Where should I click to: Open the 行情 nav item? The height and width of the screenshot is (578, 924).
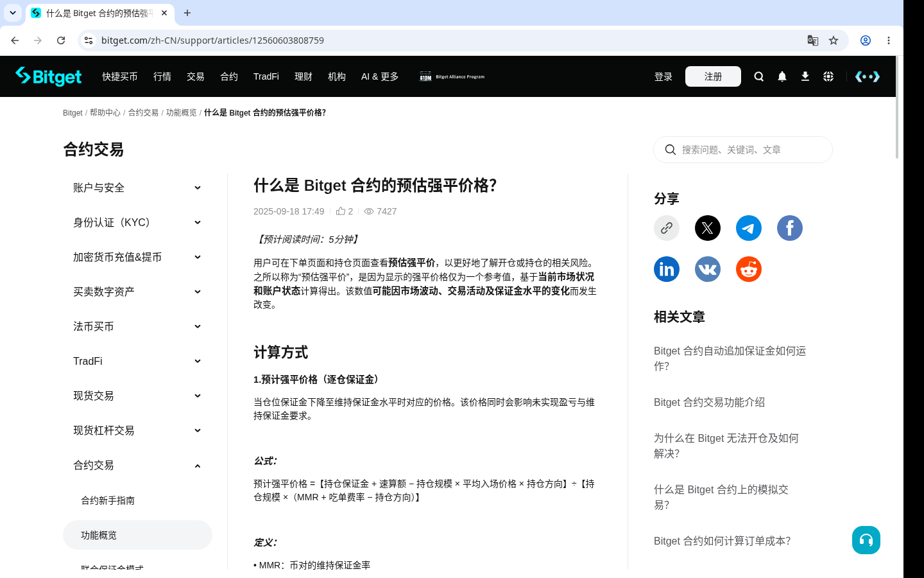[162, 76]
